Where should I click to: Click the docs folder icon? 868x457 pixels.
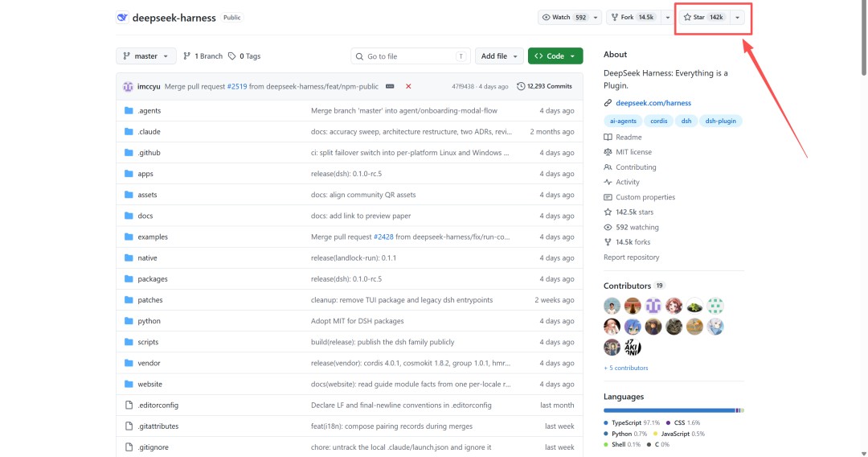point(129,216)
